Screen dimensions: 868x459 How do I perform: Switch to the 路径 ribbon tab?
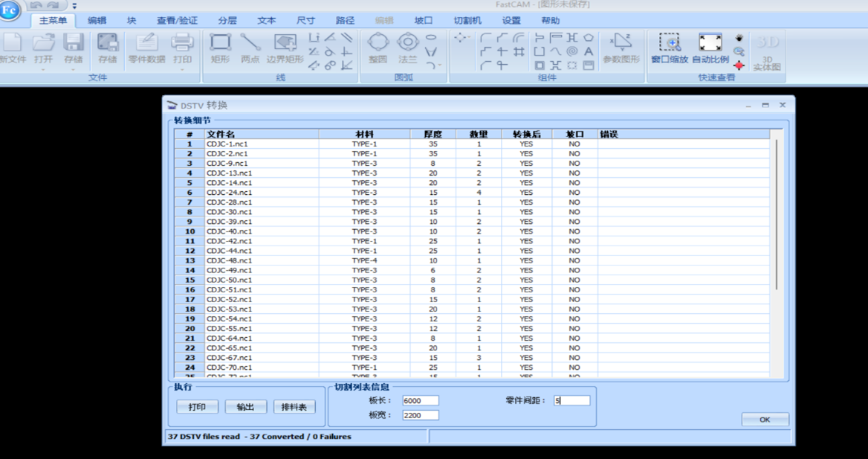pyautogui.click(x=345, y=21)
